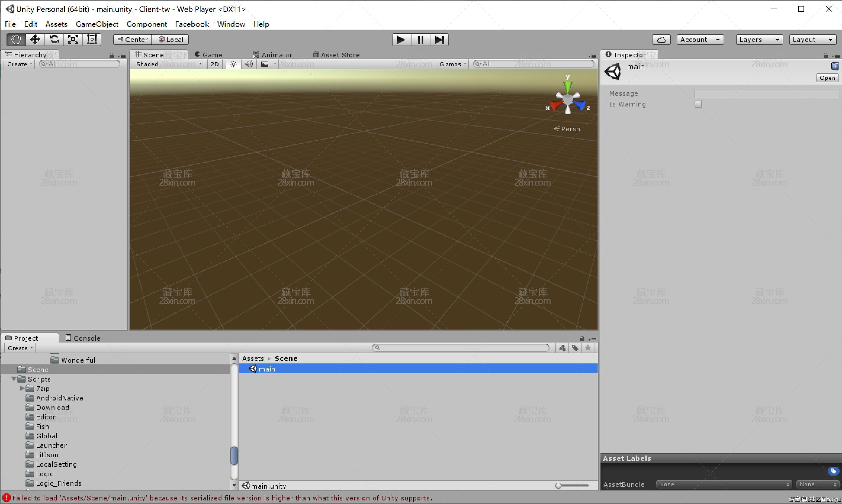Viewport: 842px width, 504px height.
Task: Open the Gizmos dropdown
Action: (452, 64)
